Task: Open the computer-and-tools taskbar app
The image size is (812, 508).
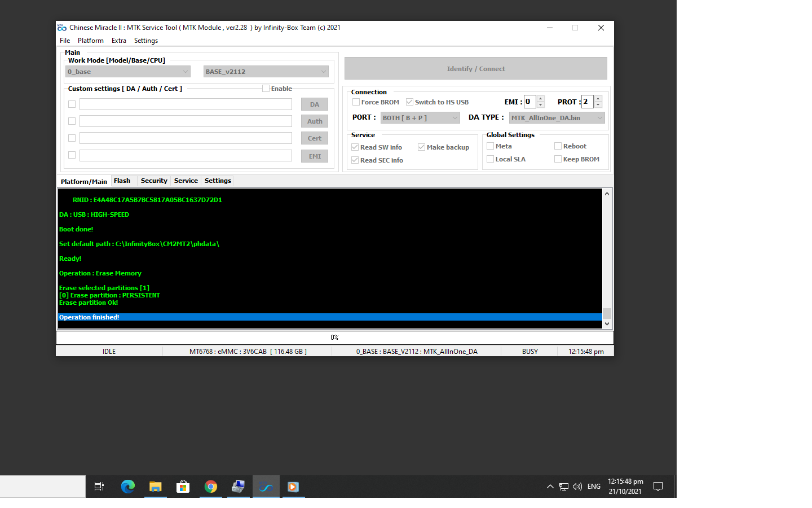Action: pos(238,487)
